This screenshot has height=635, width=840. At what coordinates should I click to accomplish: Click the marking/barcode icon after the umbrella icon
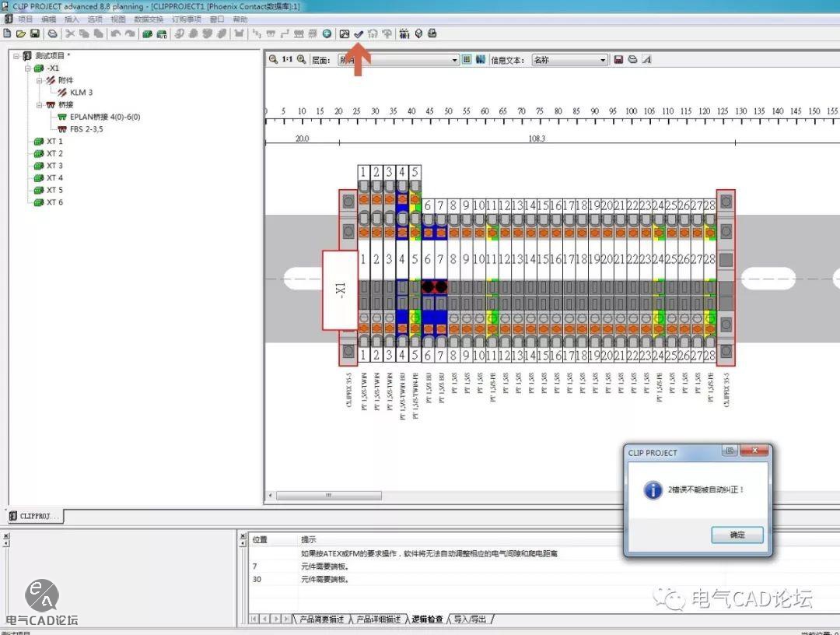(404, 33)
